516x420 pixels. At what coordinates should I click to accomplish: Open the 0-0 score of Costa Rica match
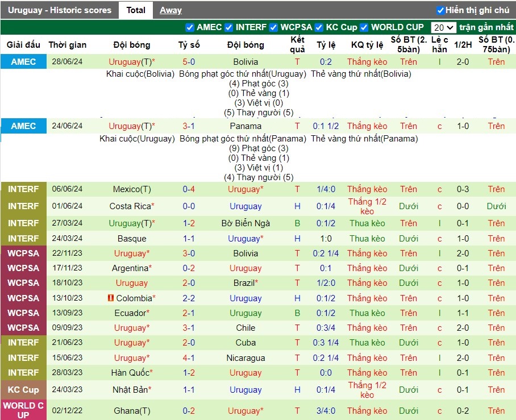pyautogui.click(x=189, y=206)
